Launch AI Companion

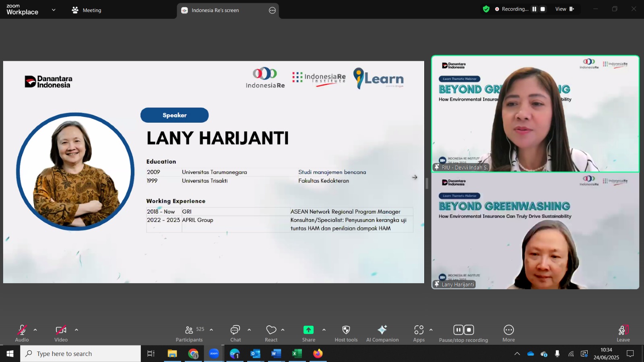click(382, 333)
